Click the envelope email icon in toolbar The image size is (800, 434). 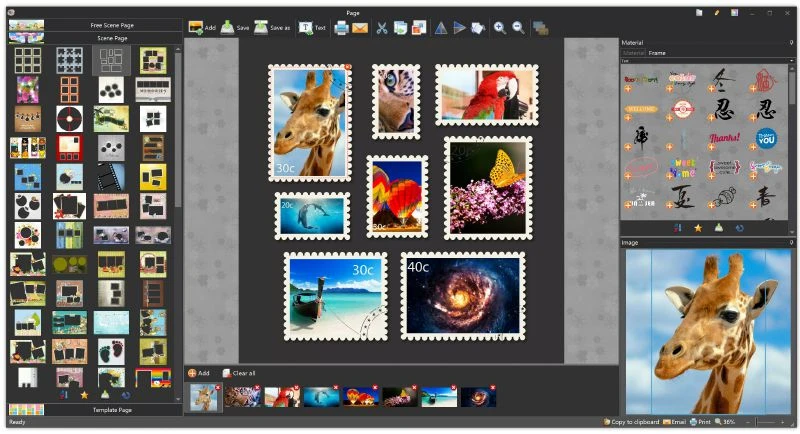(x=360, y=28)
